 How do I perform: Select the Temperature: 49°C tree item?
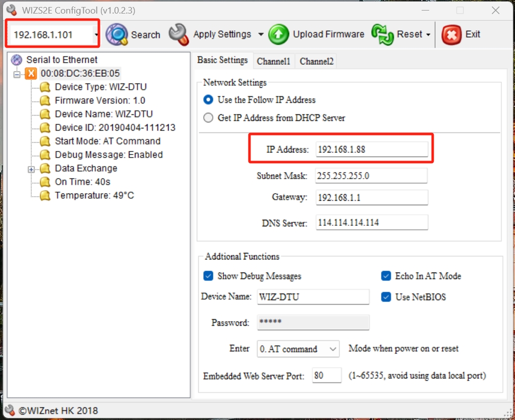coord(94,195)
